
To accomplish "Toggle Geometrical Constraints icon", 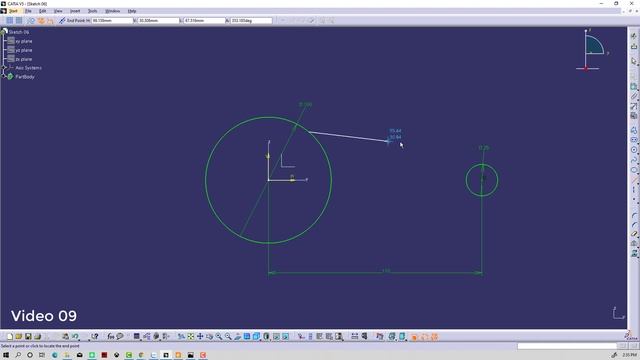I will (x=41, y=20).
